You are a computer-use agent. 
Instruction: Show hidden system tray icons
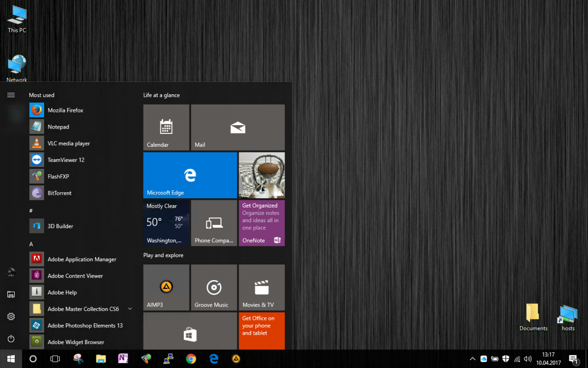click(472, 359)
